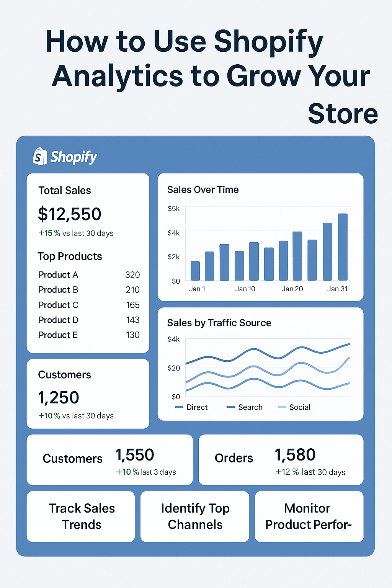Click the Customers 1,550 figure
392x588 pixels.
(x=135, y=455)
